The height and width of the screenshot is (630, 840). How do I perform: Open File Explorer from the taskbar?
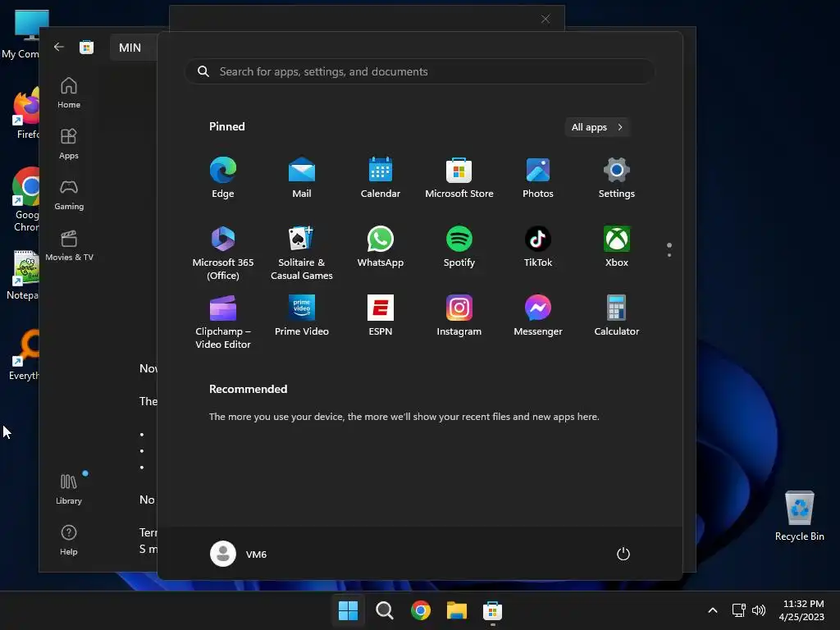coord(456,610)
